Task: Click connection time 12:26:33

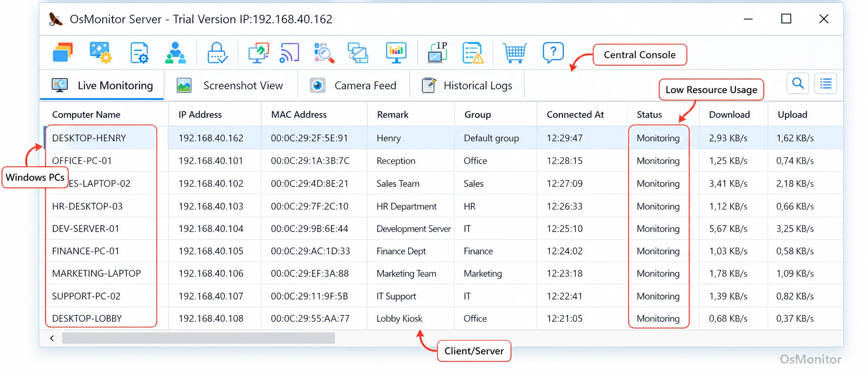Action: tap(564, 206)
